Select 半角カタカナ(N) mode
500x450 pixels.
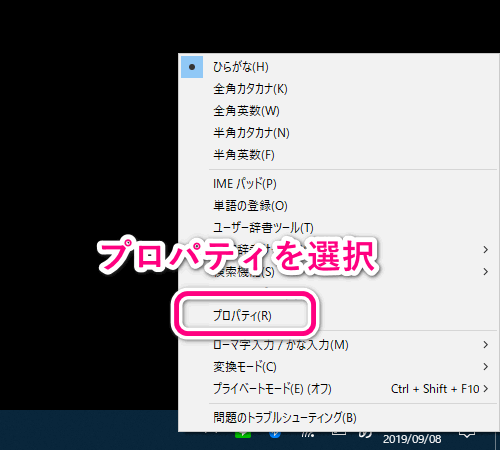[x=339, y=133]
